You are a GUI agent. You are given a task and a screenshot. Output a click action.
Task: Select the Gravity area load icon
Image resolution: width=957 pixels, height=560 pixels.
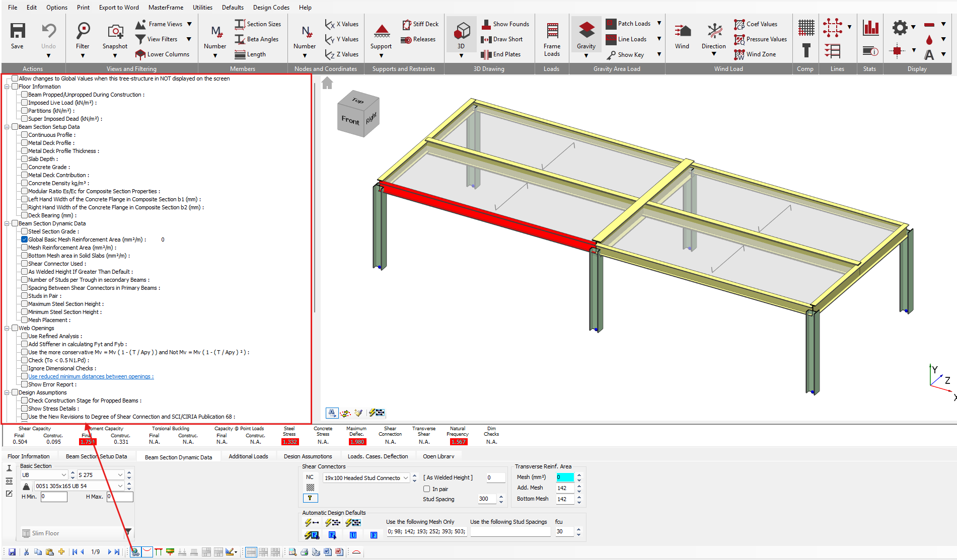(586, 30)
